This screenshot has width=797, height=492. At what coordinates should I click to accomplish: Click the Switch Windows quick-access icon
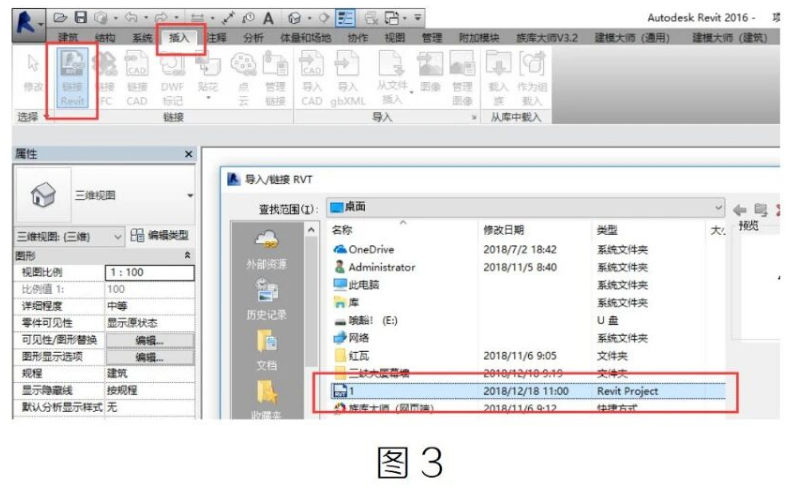pos(391,18)
